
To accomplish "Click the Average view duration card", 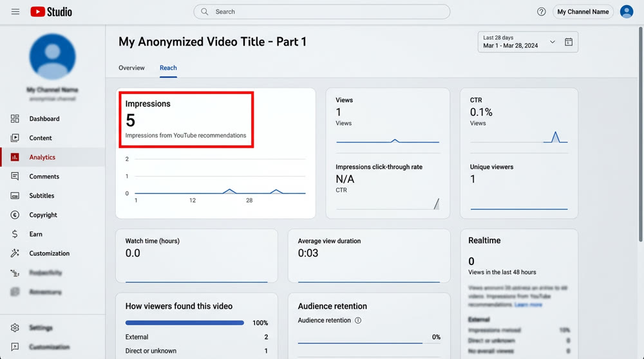I will pos(369,256).
